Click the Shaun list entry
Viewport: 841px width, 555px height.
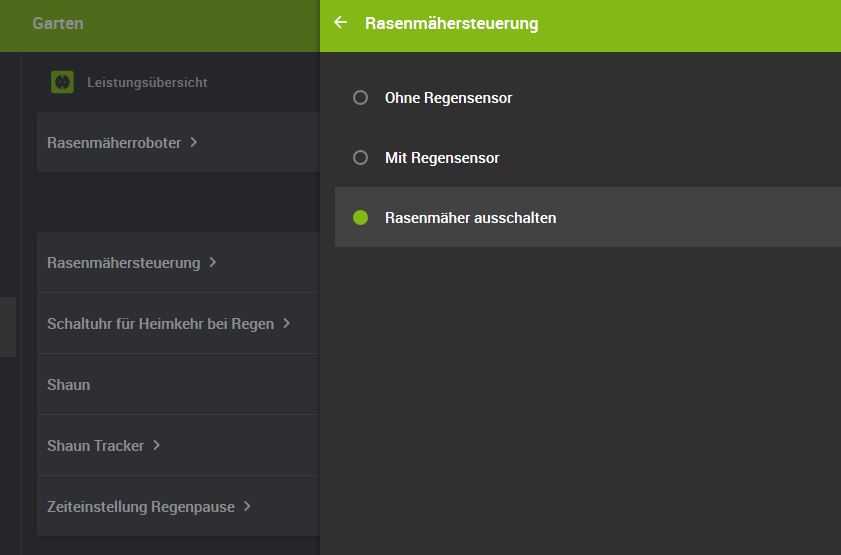pyautogui.click(x=69, y=385)
